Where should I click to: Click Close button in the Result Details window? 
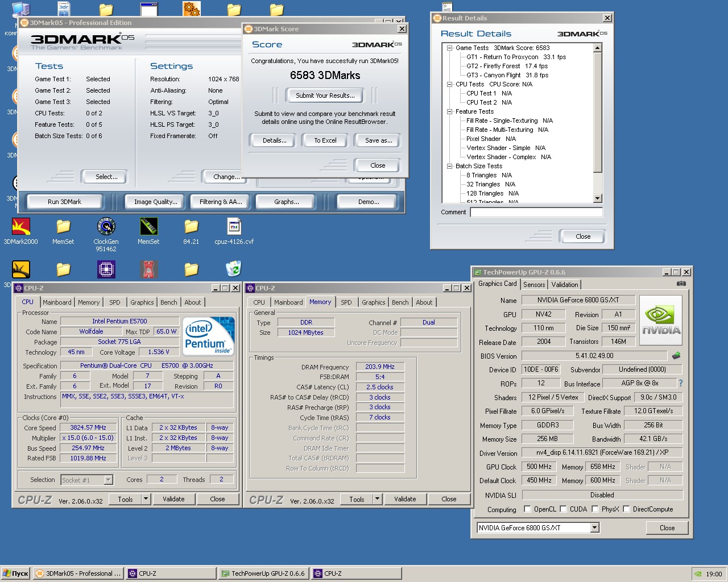[582, 236]
